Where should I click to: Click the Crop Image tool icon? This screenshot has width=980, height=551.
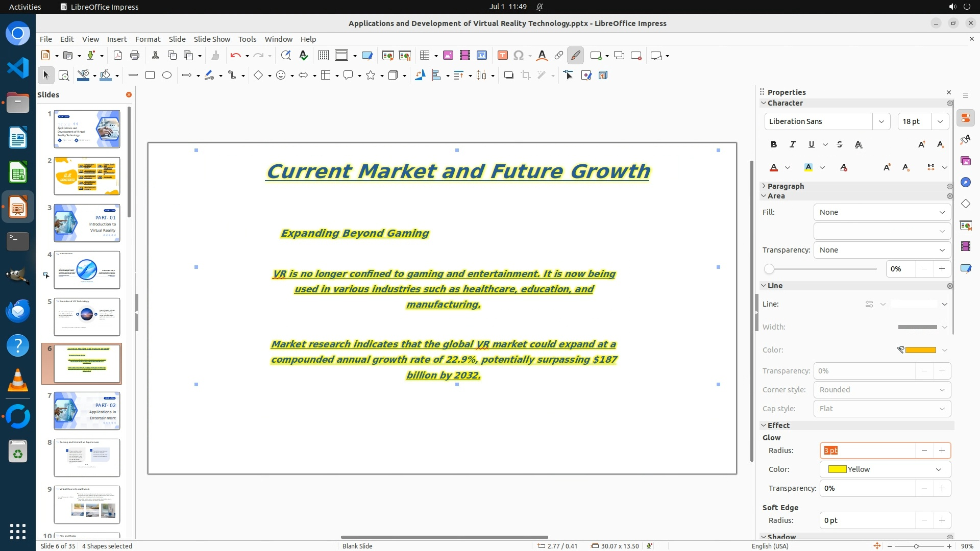tap(525, 75)
